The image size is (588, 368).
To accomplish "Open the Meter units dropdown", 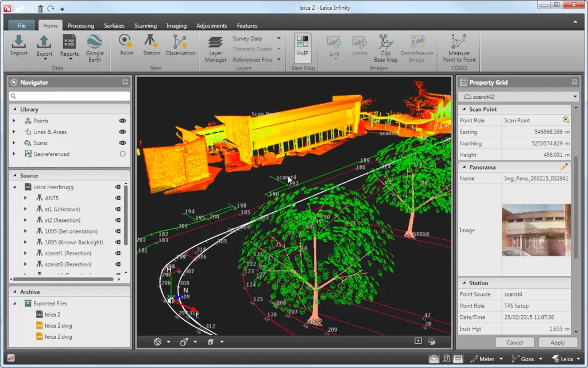I will point(488,359).
